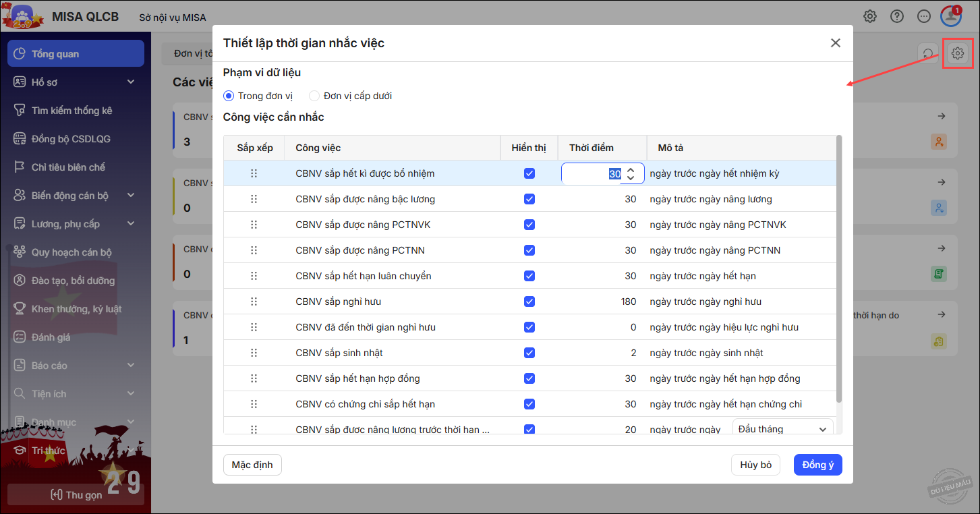Uncheck Hiển thị for CBNV sắp được nâng bậc lương
This screenshot has height=514, width=980.
coord(529,199)
